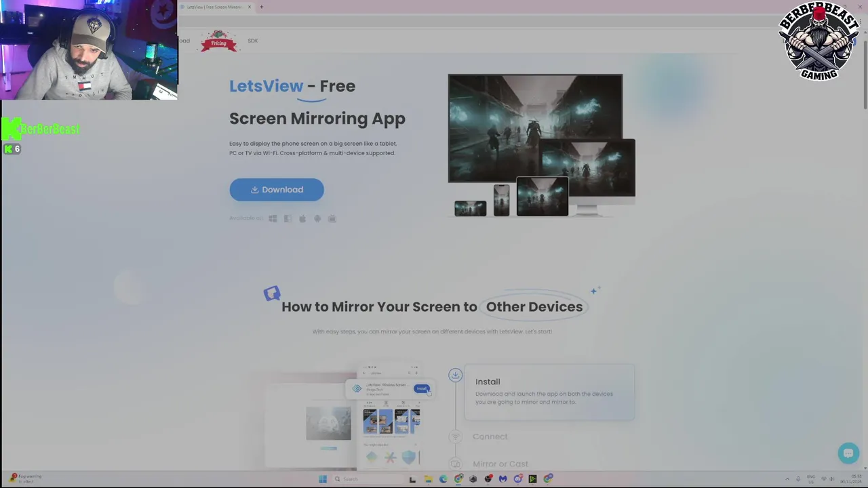Click the large fantasy scene monitor image

(535, 128)
